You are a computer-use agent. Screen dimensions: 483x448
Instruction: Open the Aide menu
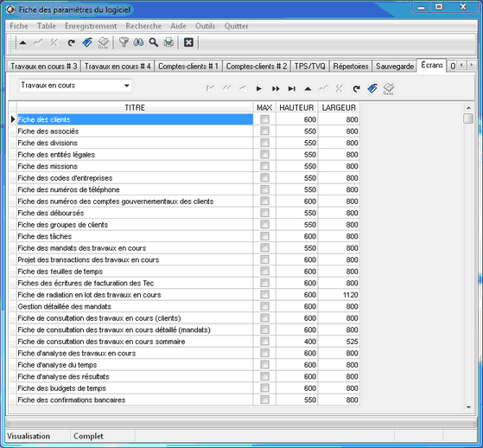[x=178, y=26]
